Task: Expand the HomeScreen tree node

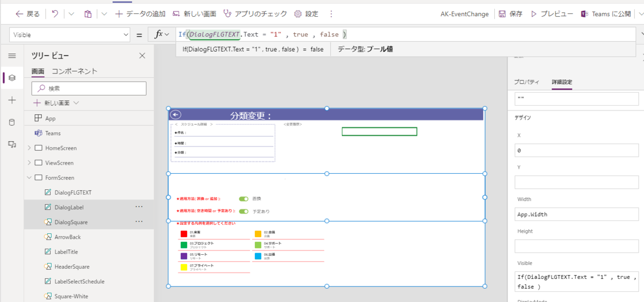Action: click(29, 148)
